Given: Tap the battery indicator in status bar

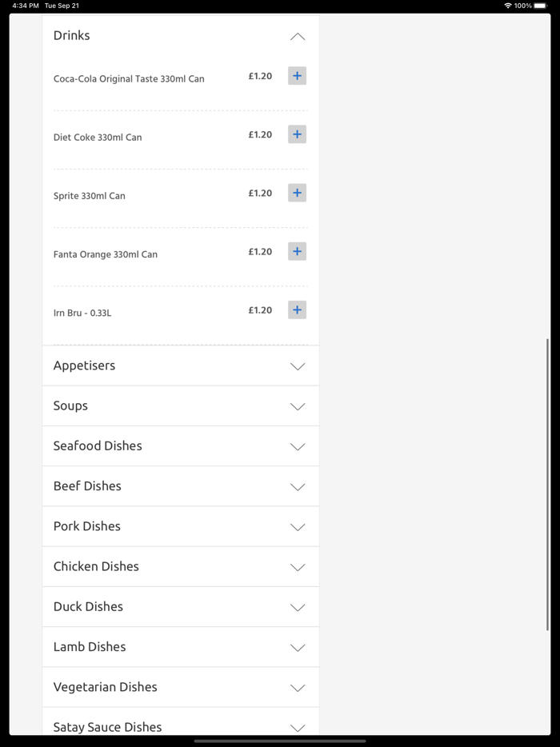Looking at the screenshot, I should point(542,6).
